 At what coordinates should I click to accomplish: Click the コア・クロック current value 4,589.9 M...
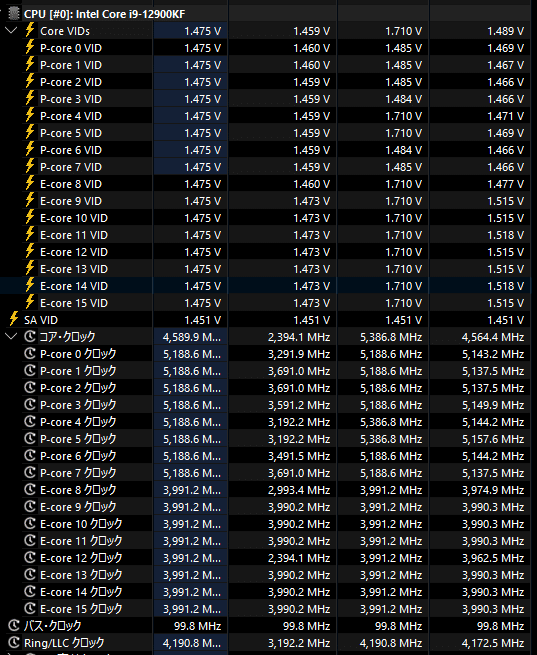point(192,337)
